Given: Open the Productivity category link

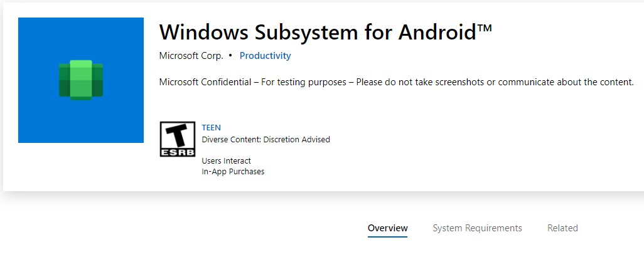Looking at the screenshot, I should click(x=266, y=56).
